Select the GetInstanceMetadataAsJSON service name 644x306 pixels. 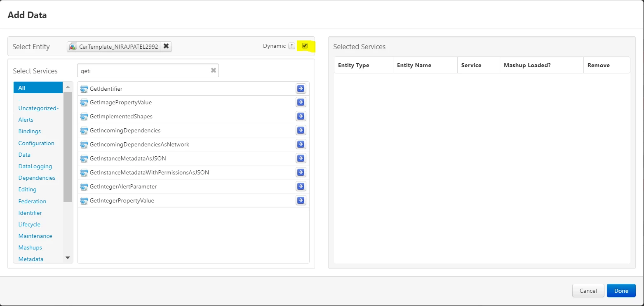coord(128,158)
